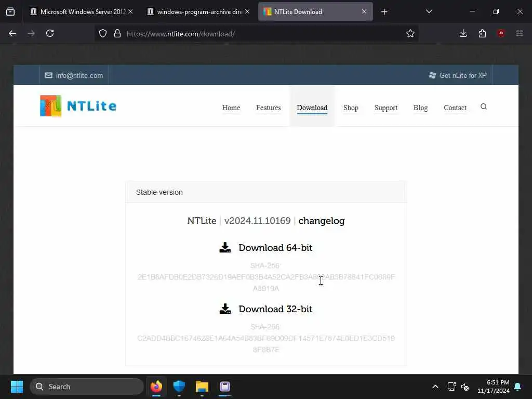Open a new tab
This screenshot has width=532, height=399.
coord(384,12)
